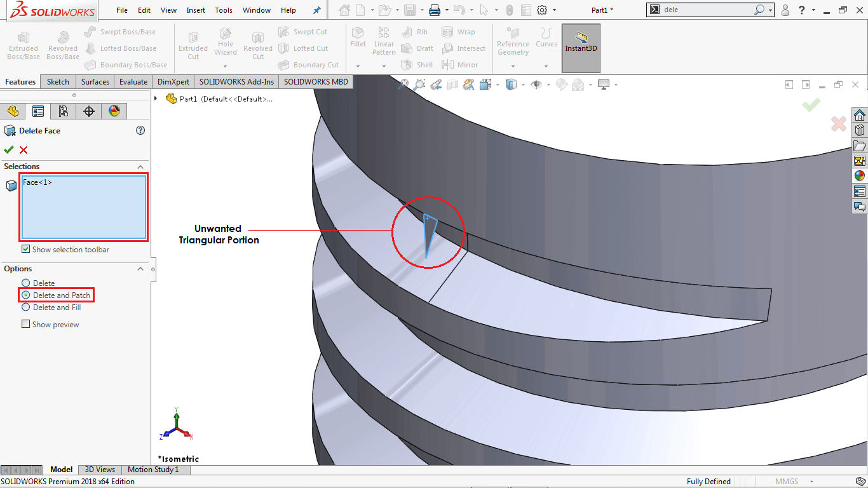Open the PropertyManager tab icon
This screenshot has width=868, height=488.
point(38,111)
